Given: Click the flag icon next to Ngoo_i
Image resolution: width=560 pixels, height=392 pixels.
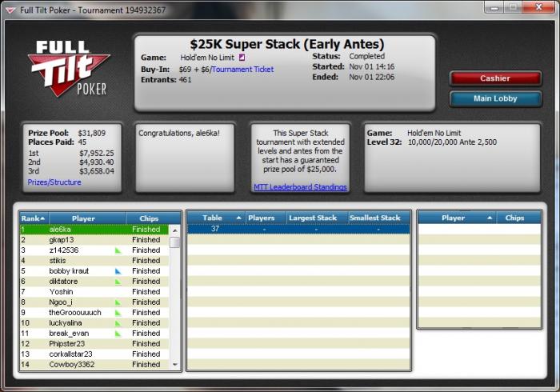Looking at the screenshot, I should point(118,302).
